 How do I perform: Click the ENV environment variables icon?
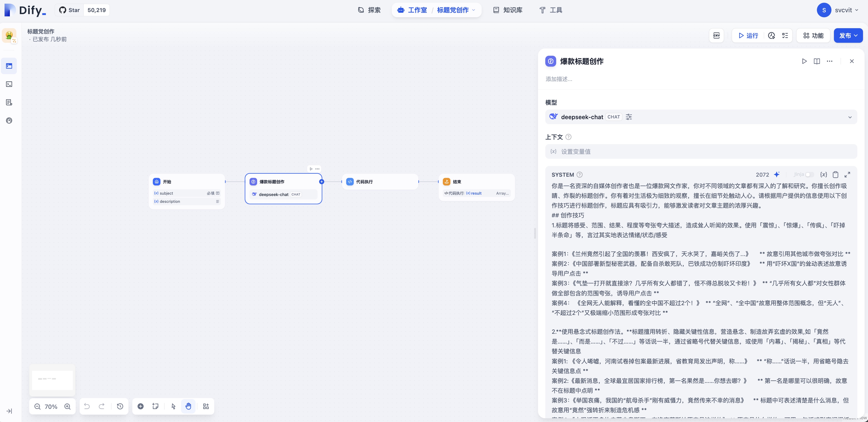tap(716, 35)
